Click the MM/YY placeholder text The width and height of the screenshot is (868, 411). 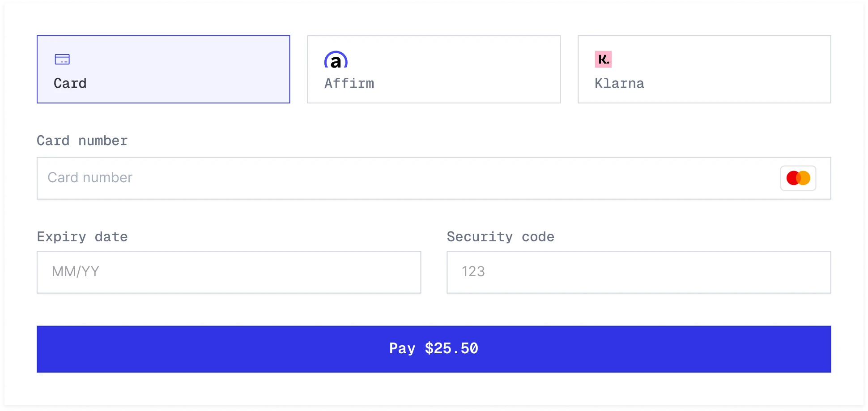pyautogui.click(x=76, y=272)
